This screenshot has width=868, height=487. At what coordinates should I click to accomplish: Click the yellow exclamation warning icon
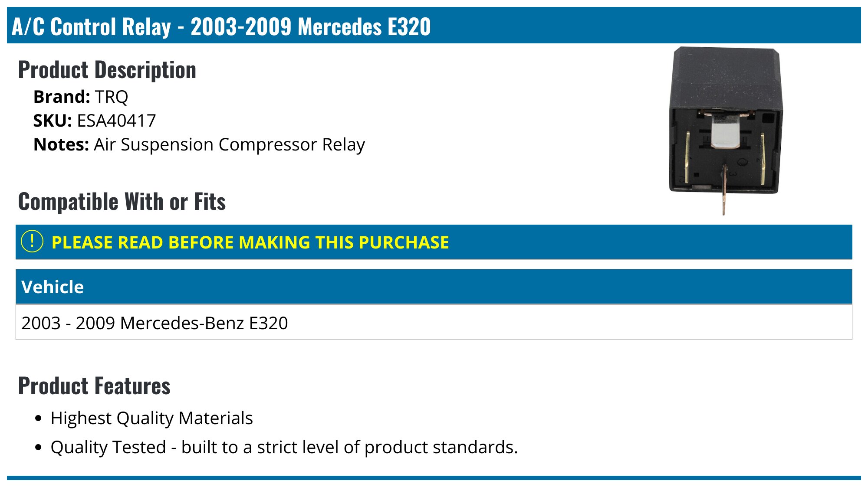click(x=32, y=242)
